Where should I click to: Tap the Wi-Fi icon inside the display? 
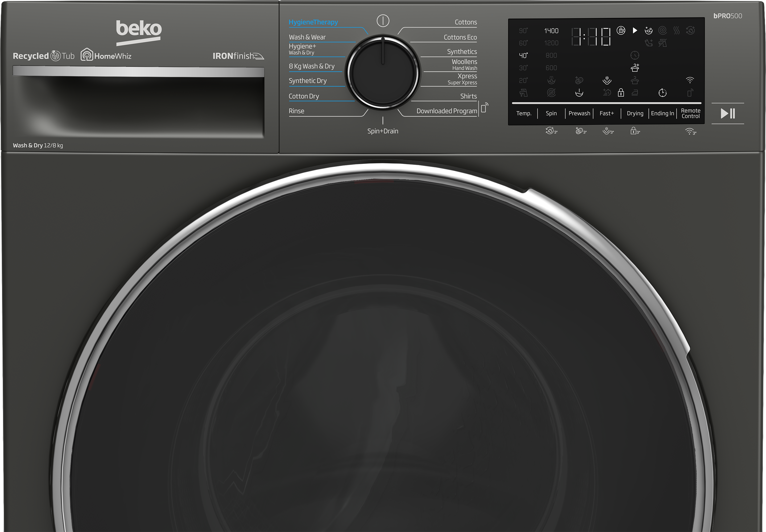pyautogui.click(x=690, y=80)
